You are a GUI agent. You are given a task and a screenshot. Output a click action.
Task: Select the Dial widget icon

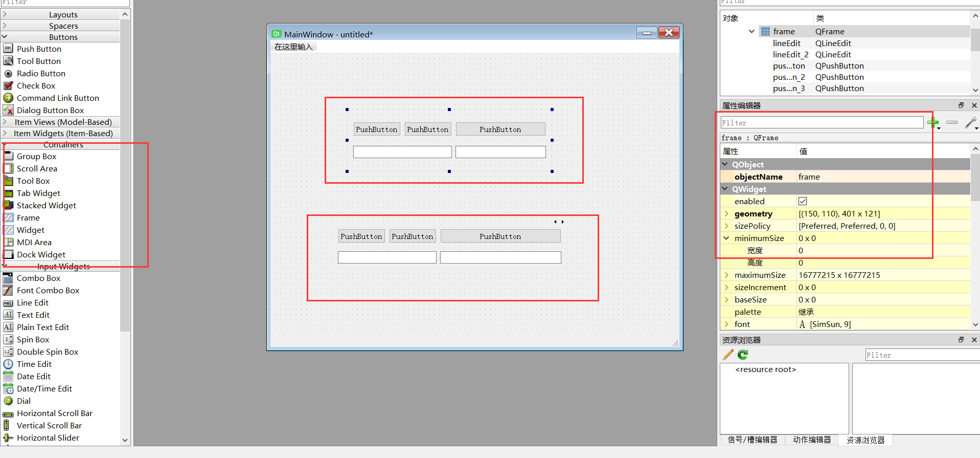tap(8, 401)
